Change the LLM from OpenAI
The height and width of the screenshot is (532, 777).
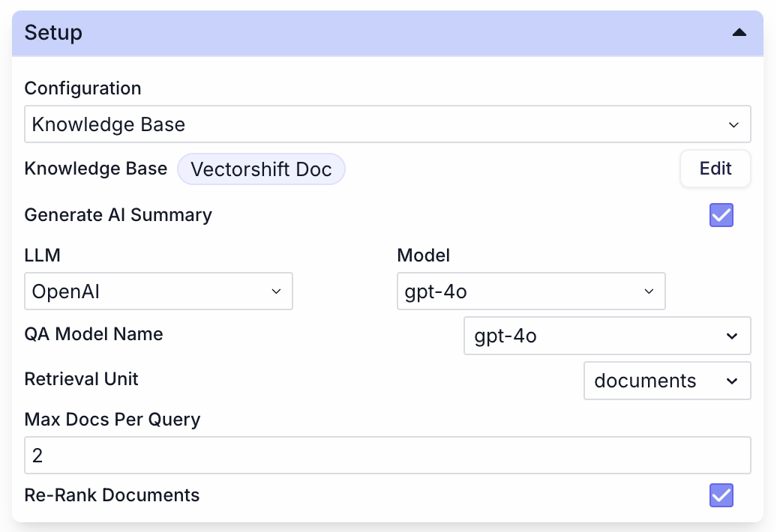pos(158,291)
